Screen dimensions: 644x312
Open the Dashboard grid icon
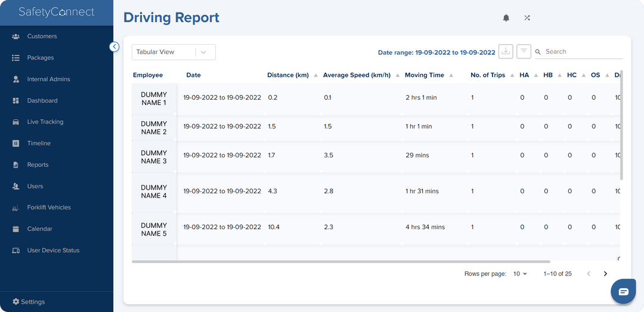tap(16, 100)
